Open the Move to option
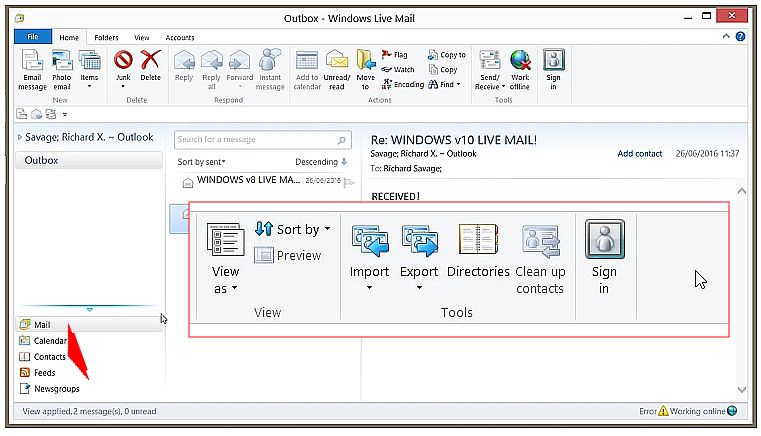Screen dimensions: 761x436 point(365,70)
